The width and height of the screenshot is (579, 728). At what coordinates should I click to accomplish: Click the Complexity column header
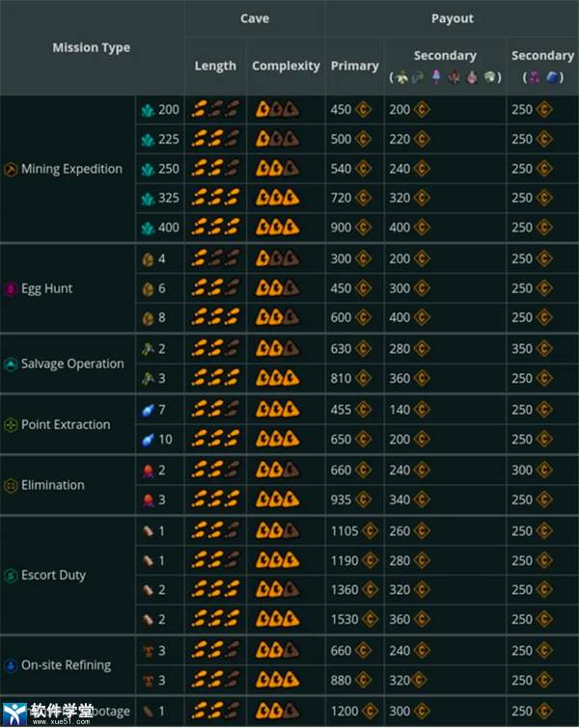coord(286,66)
